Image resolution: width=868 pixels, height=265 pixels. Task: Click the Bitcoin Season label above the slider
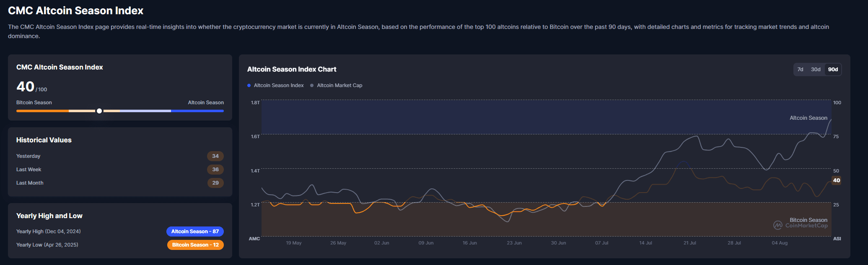click(34, 103)
